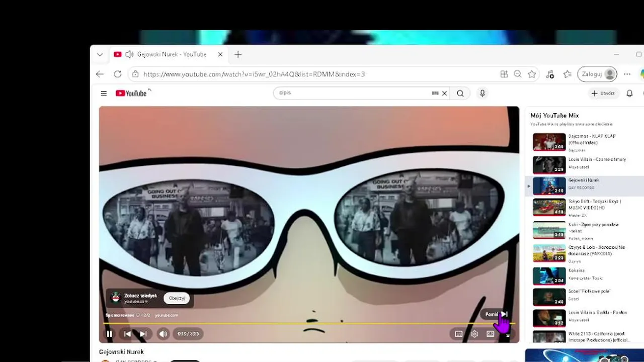The height and width of the screenshot is (362, 644).
Task: Open YouTube notifications bell
Action: click(x=629, y=93)
